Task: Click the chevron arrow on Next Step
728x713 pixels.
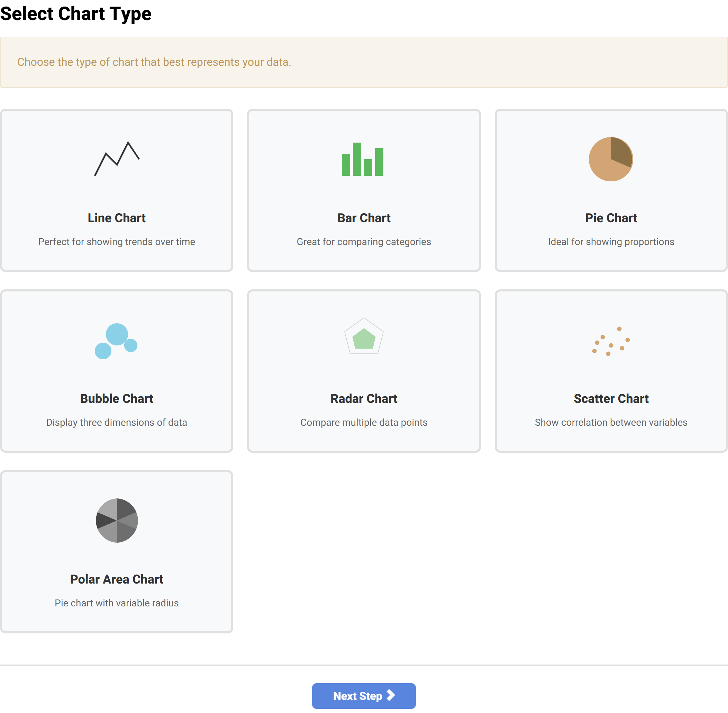Action: pyautogui.click(x=390, y=695)
